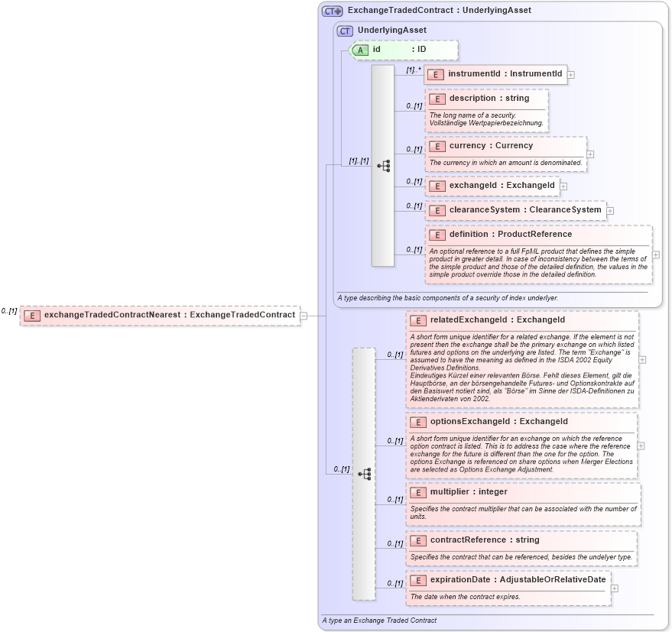Click the E icon of relatedExchangeId element
672x632 pixels.
click(x=418, y=320)
